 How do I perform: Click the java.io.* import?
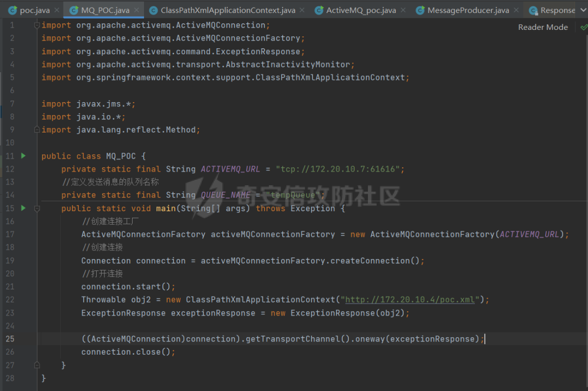(x=83, y=117)
